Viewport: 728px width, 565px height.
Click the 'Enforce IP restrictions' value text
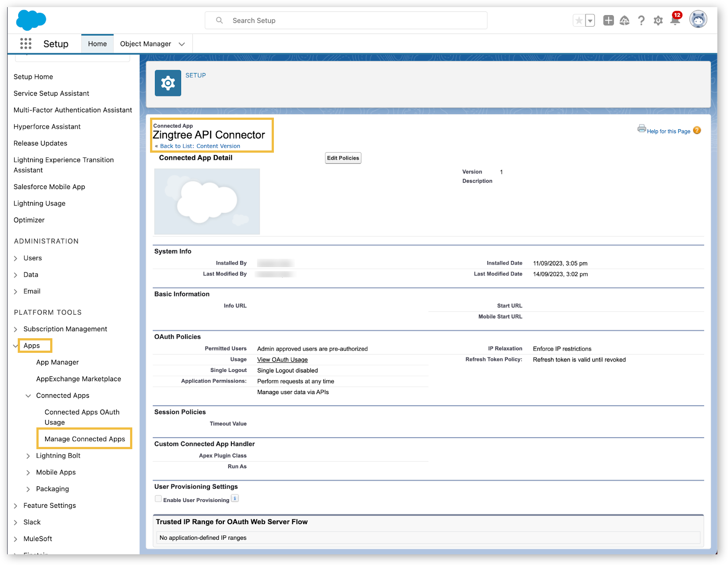click(562, 349)
